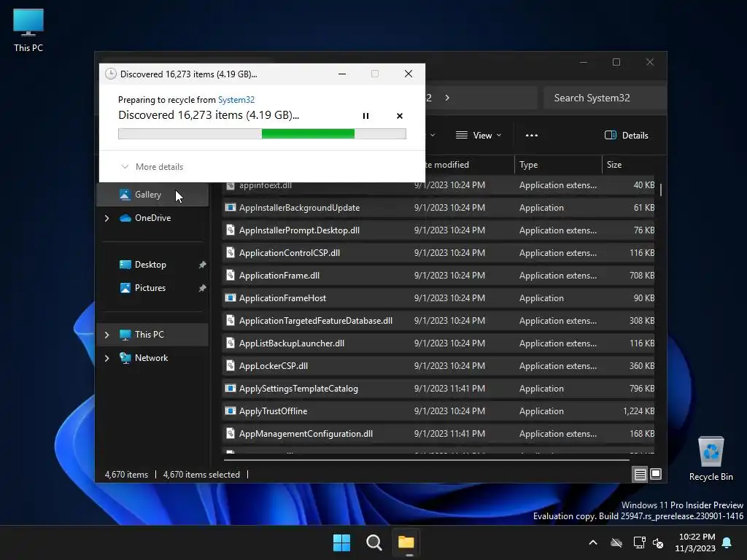The width and height of the screenshot is (747, 560).
Task: Click the Recycle Bin desktop icon
Action: (x=711, y=459)
